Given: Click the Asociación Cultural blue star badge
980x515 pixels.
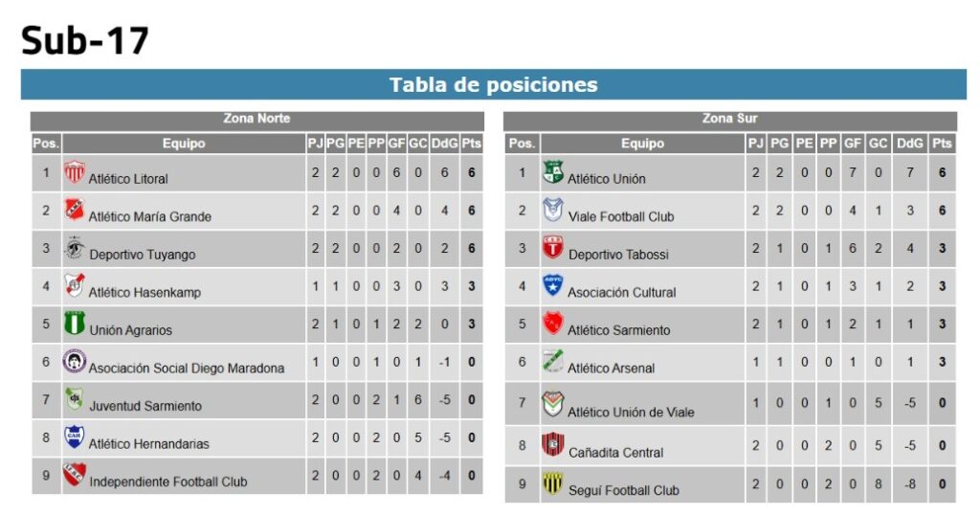Looking at the screenshot, I should coord(553,285).
